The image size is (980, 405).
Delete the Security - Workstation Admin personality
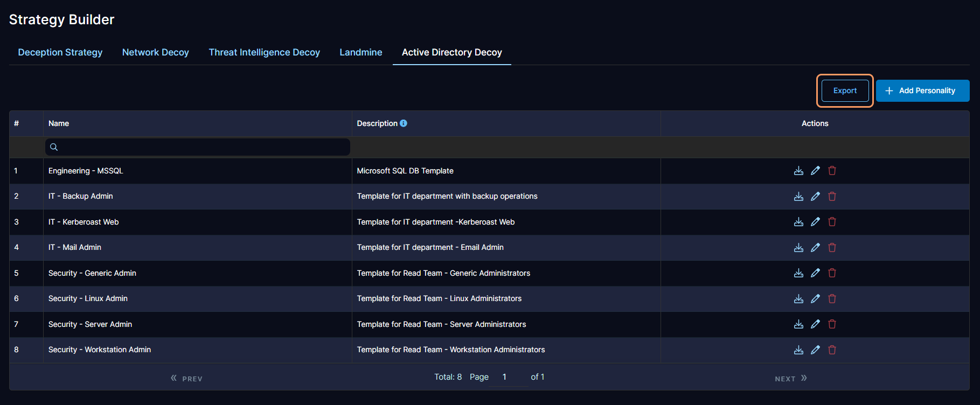pos(832,350)
